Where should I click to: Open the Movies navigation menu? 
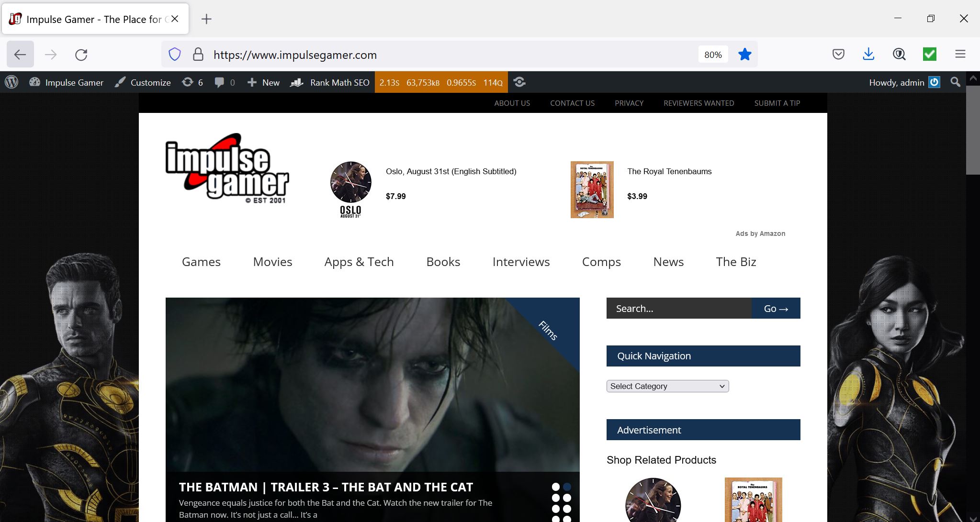tap(272, 262)
